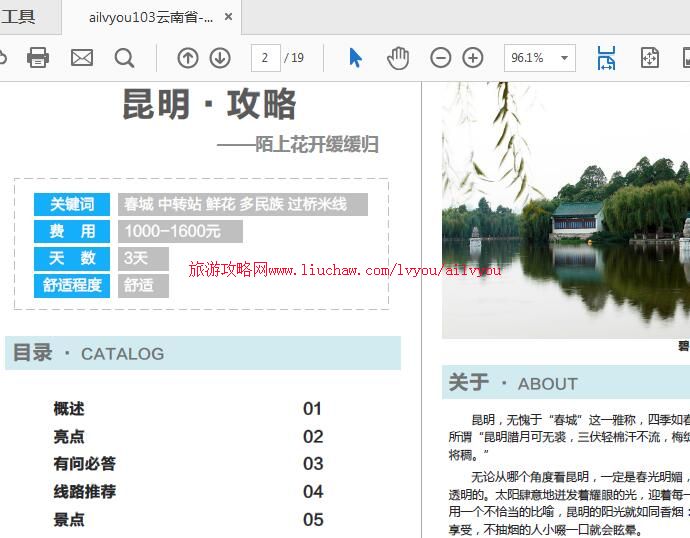This screenshot has height=538, width=690.
Task: Click the 概述 catalog entry
Action: click(69, 409)
